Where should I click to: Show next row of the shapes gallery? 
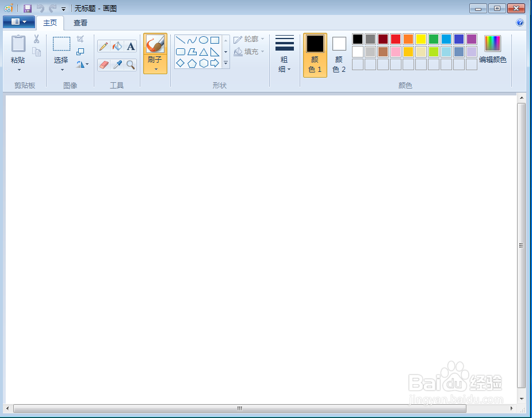coord(225,52)
